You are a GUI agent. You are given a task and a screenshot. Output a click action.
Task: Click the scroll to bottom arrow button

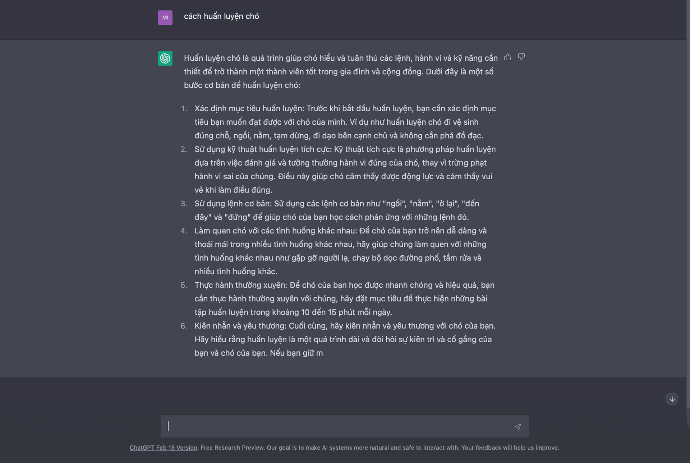672,399
